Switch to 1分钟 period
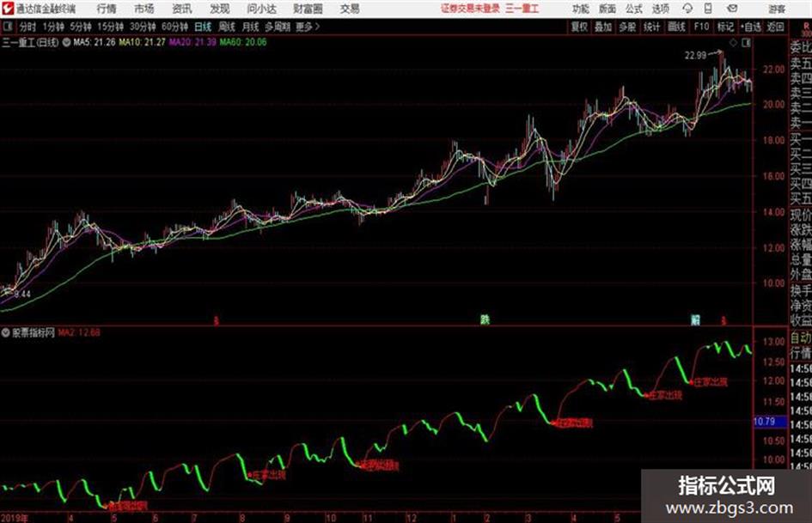 [52, 27]
